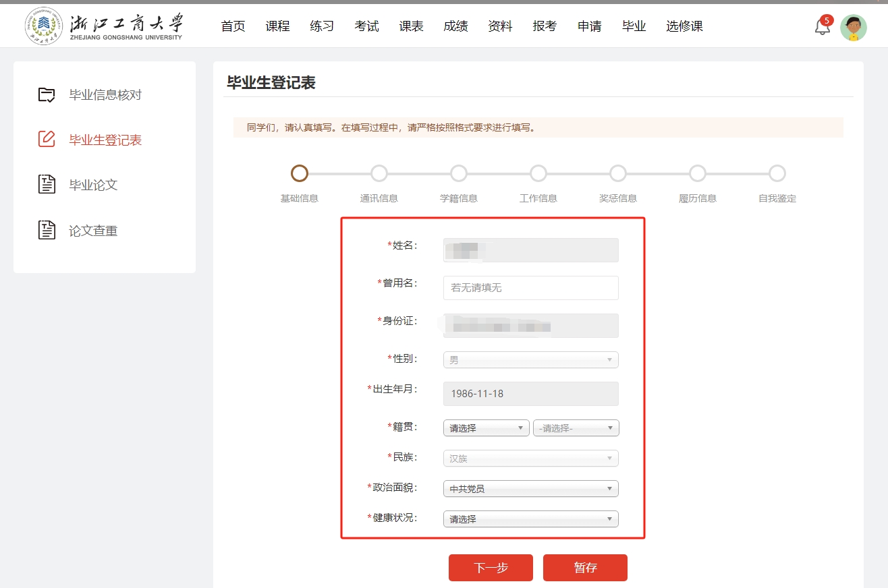Screen dimensions: 888x588
Task: Focus the 曾用名 input field
Action: pyautogui.click(x=530, y=288)
